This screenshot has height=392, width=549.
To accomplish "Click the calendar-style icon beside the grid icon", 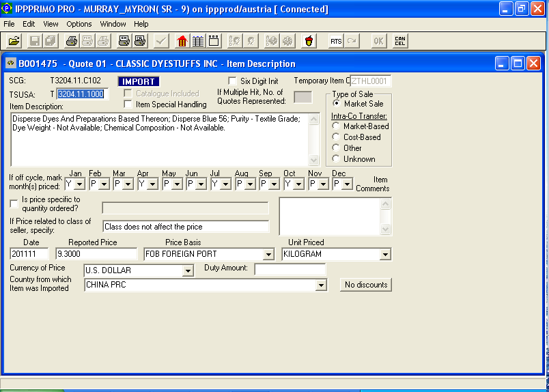I will (x=214, y=41).
